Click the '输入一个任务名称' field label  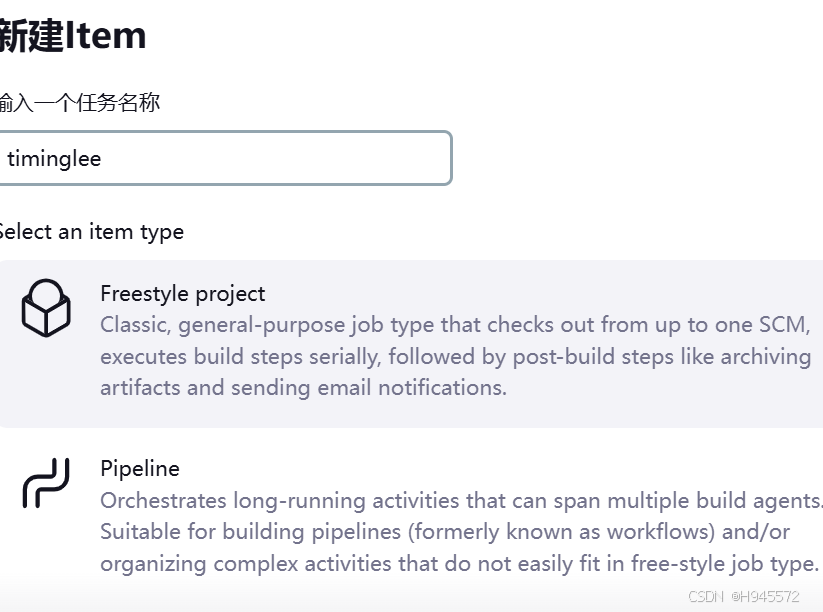80,102
